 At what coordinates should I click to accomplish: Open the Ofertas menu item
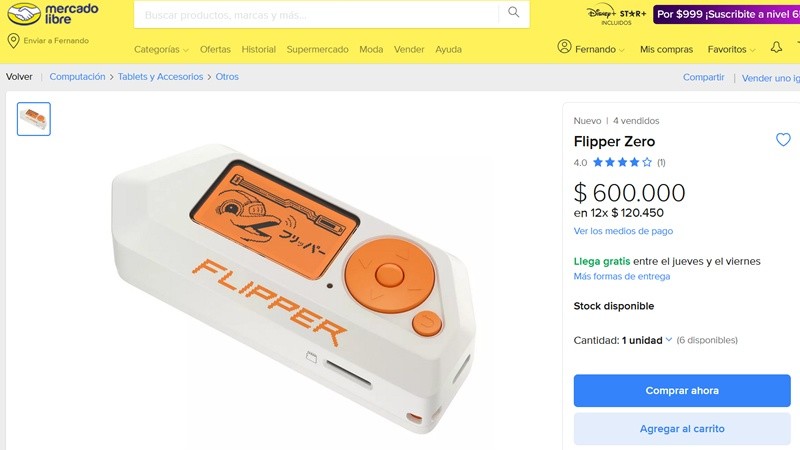pyautogui.click(x=215, y=49)
